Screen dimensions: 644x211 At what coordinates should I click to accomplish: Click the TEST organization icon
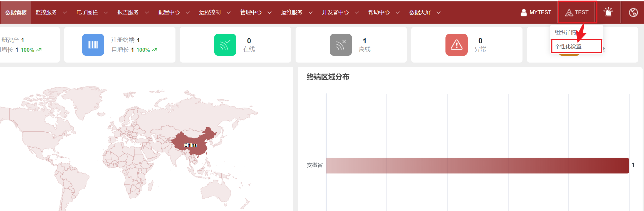(x=569, y=13)
